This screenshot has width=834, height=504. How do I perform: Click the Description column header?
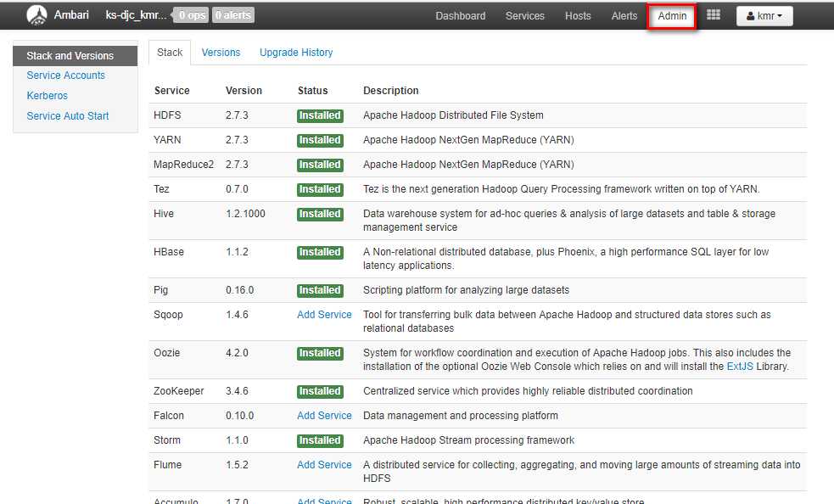(391, 91)
